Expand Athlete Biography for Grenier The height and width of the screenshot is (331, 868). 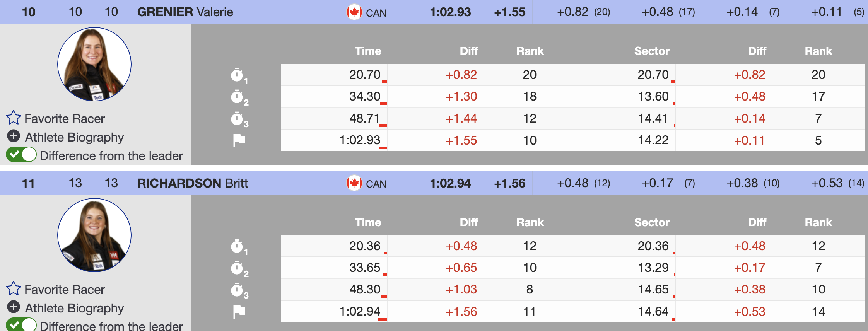(x=14, y=136)
